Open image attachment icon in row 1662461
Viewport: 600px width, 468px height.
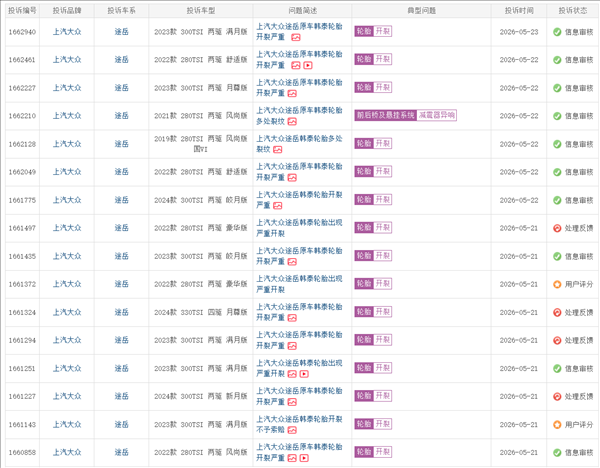coord(296,65)
